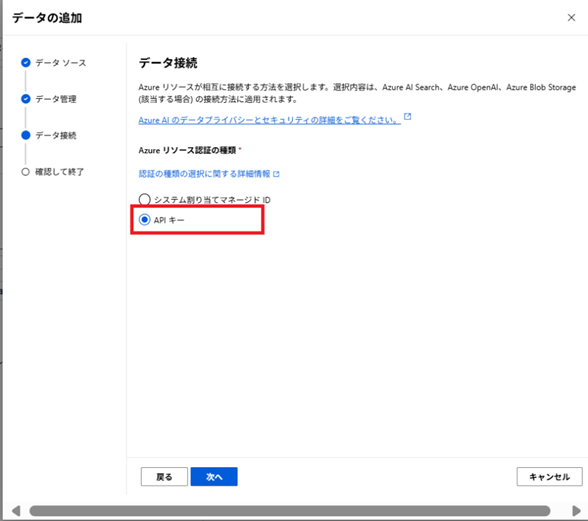The height and width of the screenshot is (521, 588).
Task: Open external link icon beside Azure AI privacy link
Action: pyautogui.click(x=407, y=117)
